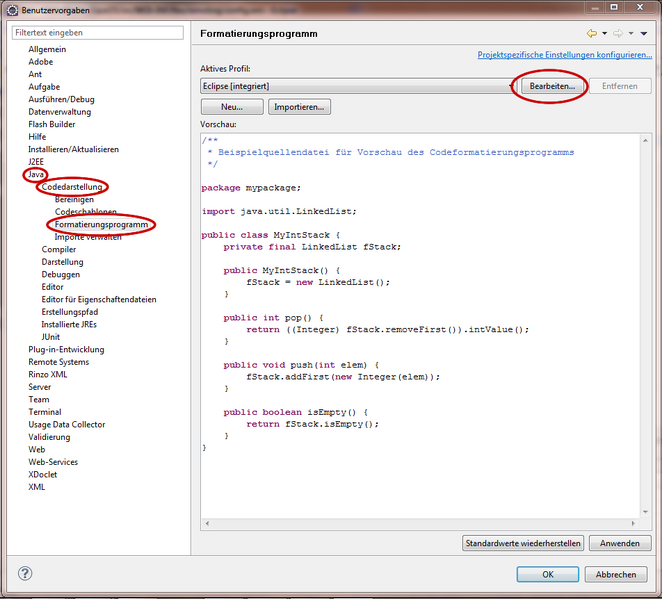This screenshot has height=599, width=662.
Task: Select Validierung tree entry
Action: (x=49, y=437)
